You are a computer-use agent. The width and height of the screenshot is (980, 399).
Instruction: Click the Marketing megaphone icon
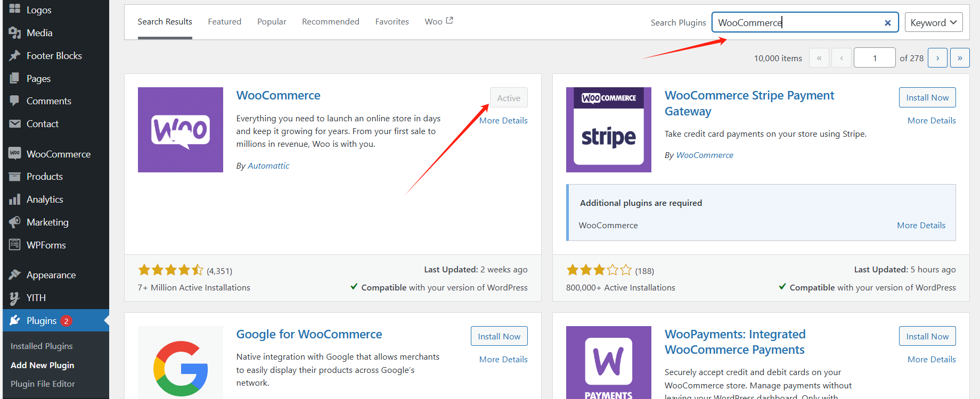tap(15, 222)
